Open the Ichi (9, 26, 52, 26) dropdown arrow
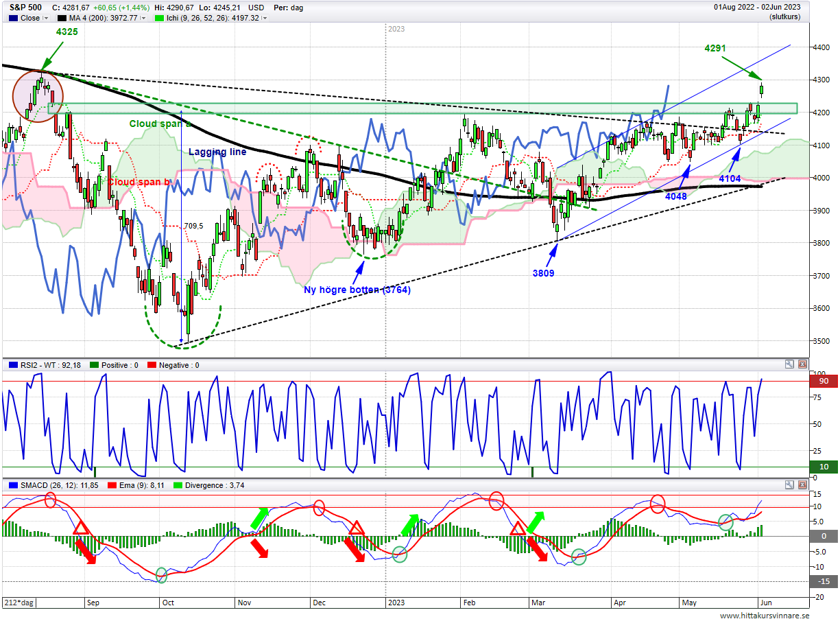Viewport: 840px width, 619px height. coord(265,19)
